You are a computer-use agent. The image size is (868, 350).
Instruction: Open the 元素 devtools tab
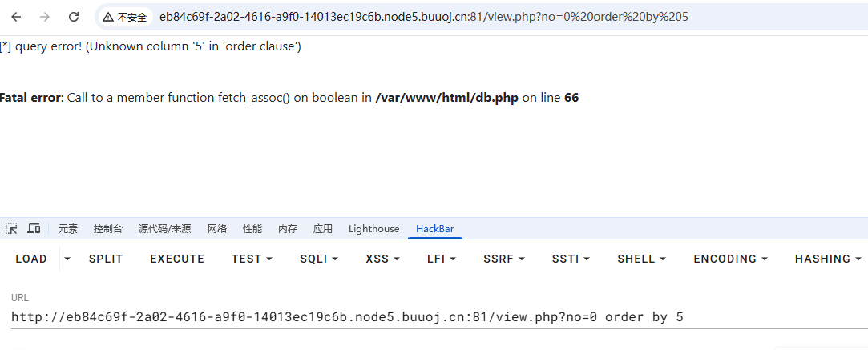point(68,229)
